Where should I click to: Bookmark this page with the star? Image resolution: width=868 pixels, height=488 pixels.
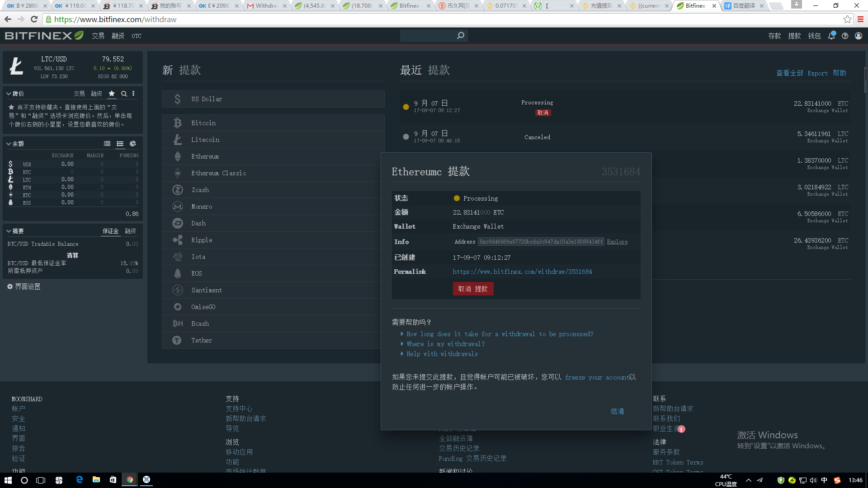click(x=847, y=19)
